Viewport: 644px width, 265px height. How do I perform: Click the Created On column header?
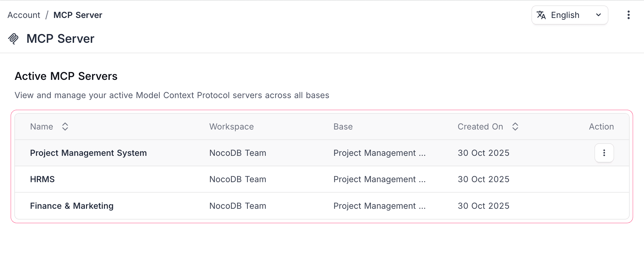[x=480, y=127]
